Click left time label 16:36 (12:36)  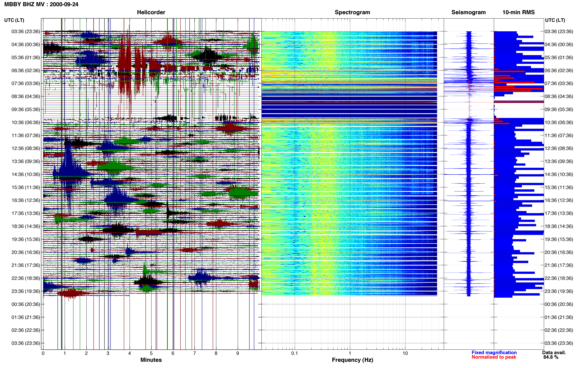coord(26,200)
